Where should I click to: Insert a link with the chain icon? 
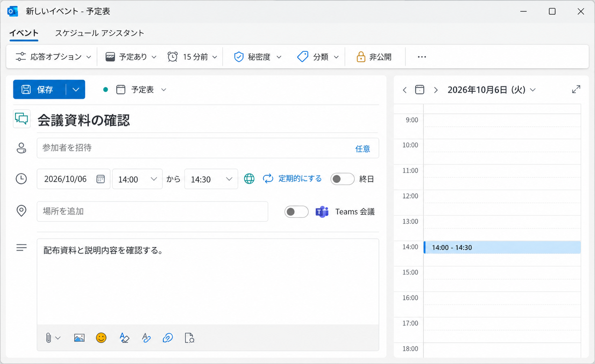tap(168, 338)
